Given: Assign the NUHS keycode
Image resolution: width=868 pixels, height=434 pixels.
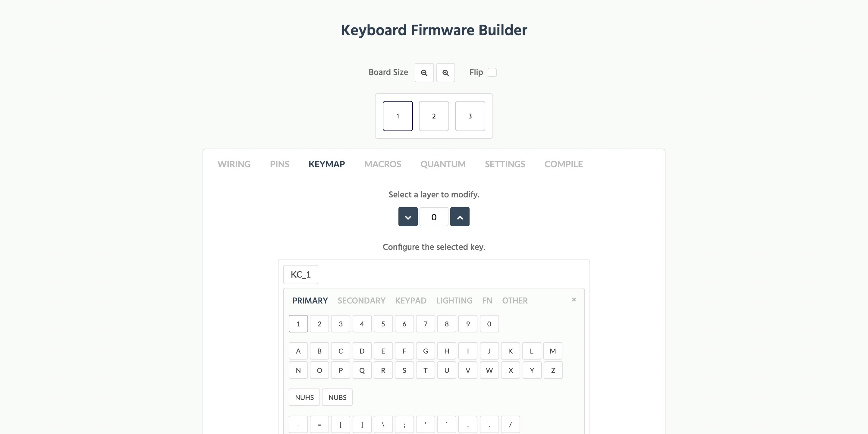Looking at the screenshot, I should 304,397.
